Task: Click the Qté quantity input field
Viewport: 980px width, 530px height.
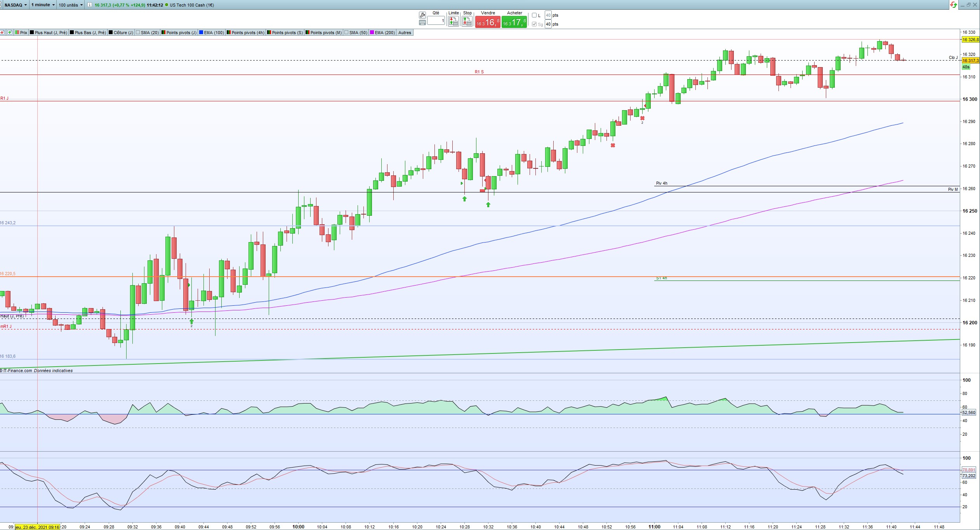Action: (x=436, y=21)
